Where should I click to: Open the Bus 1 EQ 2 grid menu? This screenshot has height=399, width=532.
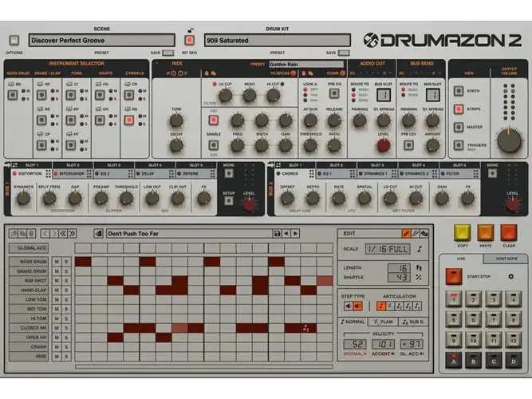tap(130, 173)
